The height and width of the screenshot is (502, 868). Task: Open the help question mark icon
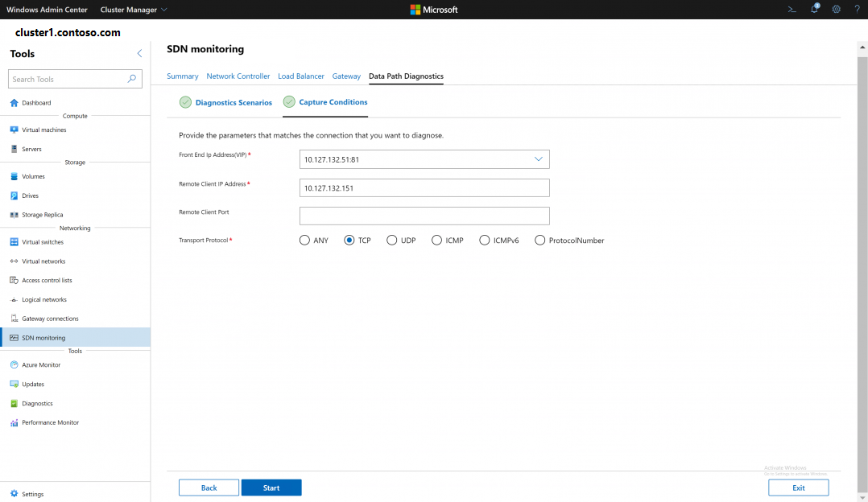[857, 10]
